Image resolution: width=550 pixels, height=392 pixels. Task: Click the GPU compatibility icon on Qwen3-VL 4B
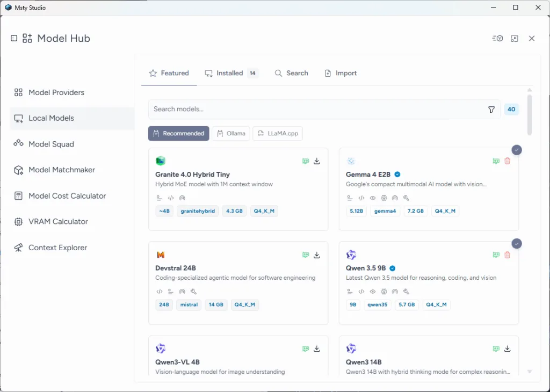click(x=306, y=349)
